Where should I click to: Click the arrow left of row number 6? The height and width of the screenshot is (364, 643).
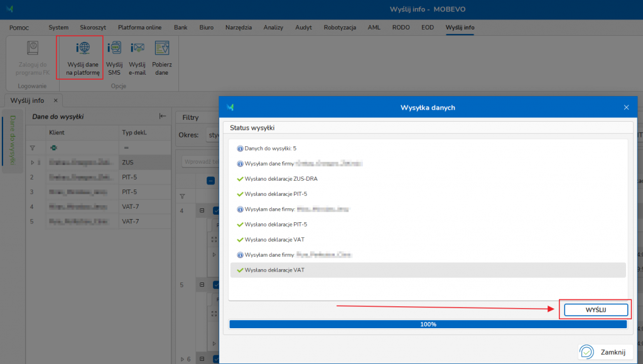(x=183, y=360)
